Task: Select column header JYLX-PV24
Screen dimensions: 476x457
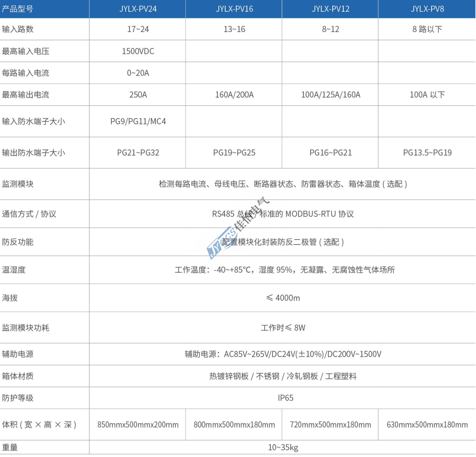Action: click(x=138, y=9)
